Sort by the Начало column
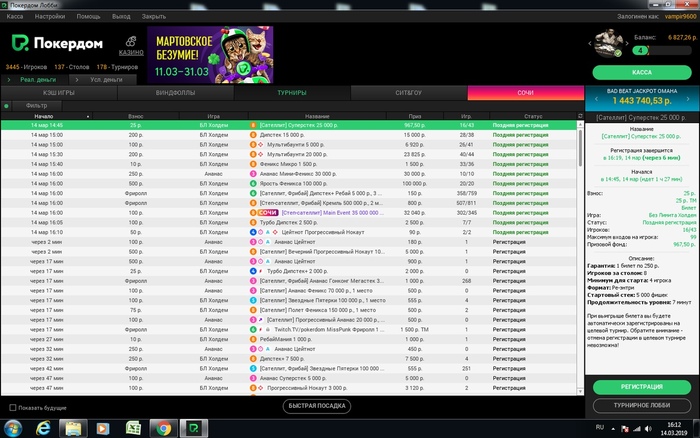This screenshot has width=700, height=438. 44,116
